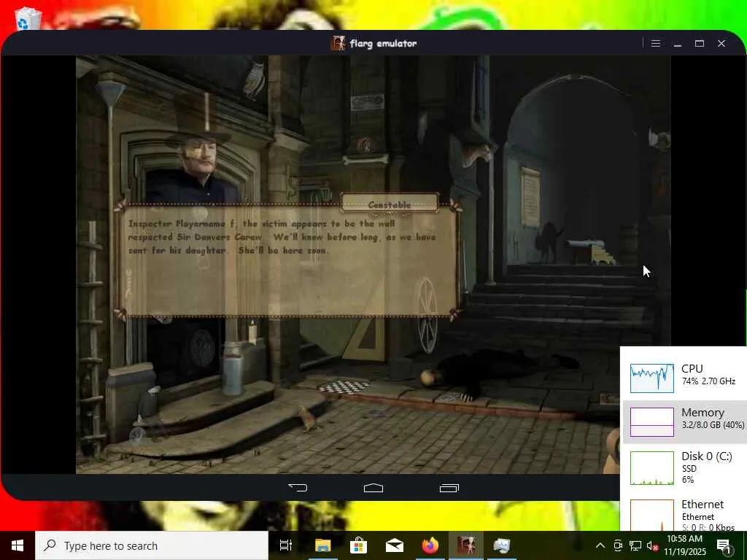Screen dimensions: 747x560
Task: Select the Ethernet performance entry
Action: 684,514
